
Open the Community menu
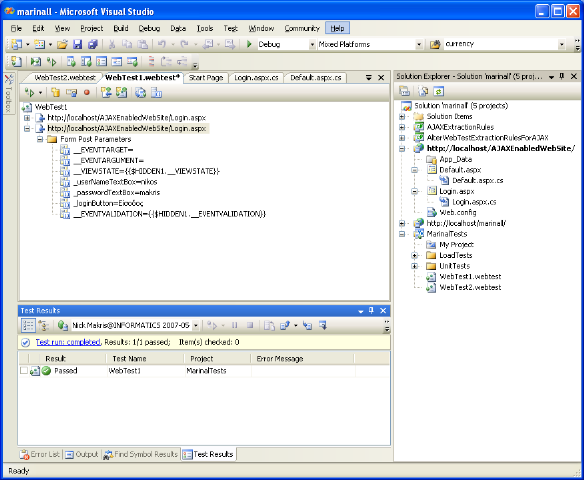click(302, 28)
